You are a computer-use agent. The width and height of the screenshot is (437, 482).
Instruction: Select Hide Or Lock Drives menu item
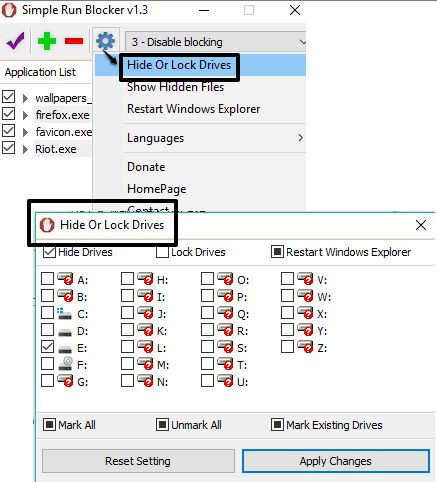[x=200, y=65]
